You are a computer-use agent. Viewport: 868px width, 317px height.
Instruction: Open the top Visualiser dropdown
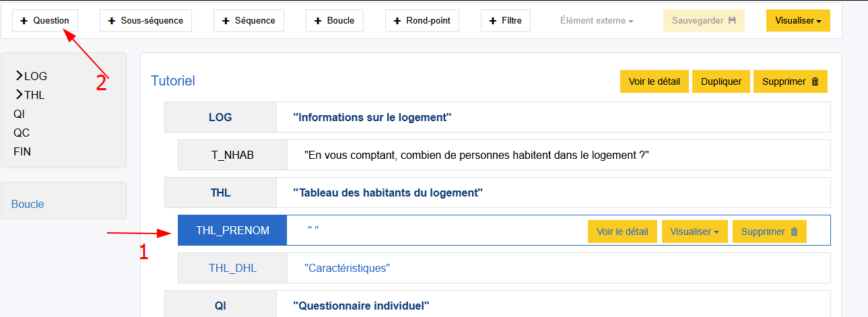[x=798, y=21]
